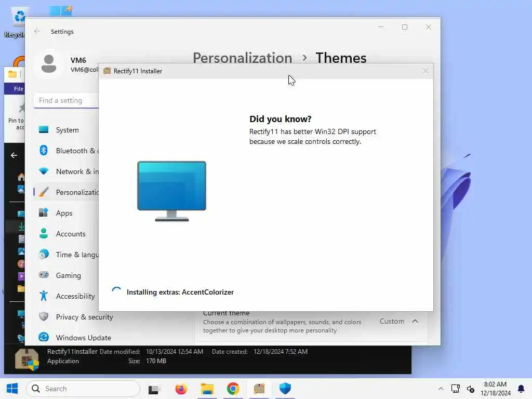Switch to Rectify11 Installer taskbar icon
This screenshot has width=532, height=399.
(x=259, y=389)
